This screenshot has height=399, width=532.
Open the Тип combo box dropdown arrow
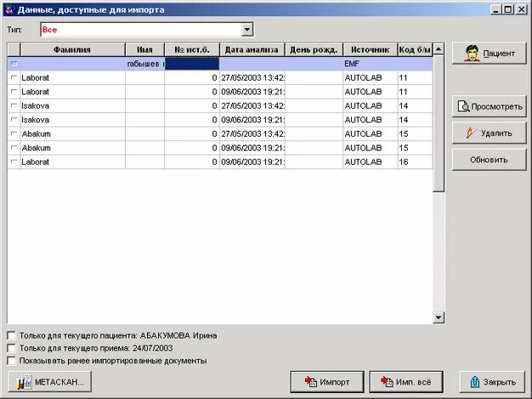tap(247, 30)
